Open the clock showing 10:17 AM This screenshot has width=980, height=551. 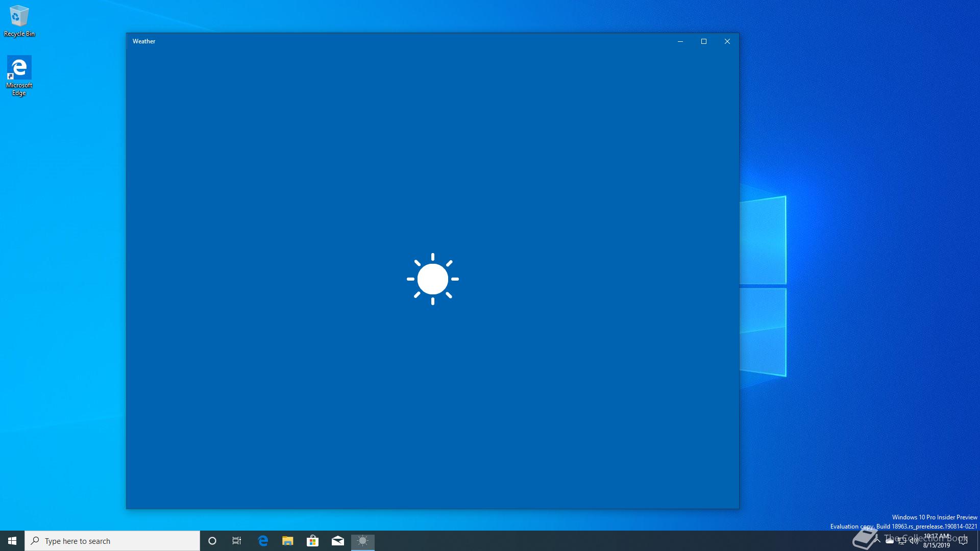937,541
